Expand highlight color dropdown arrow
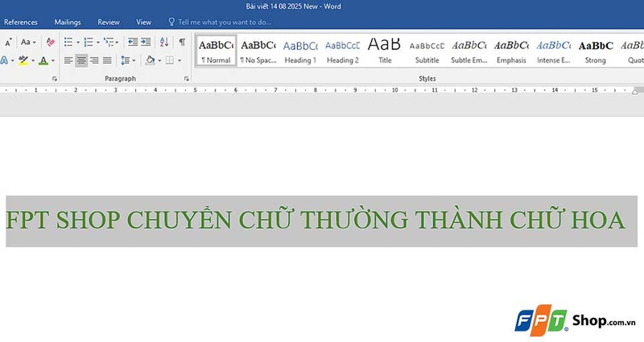 coord(33,61)
